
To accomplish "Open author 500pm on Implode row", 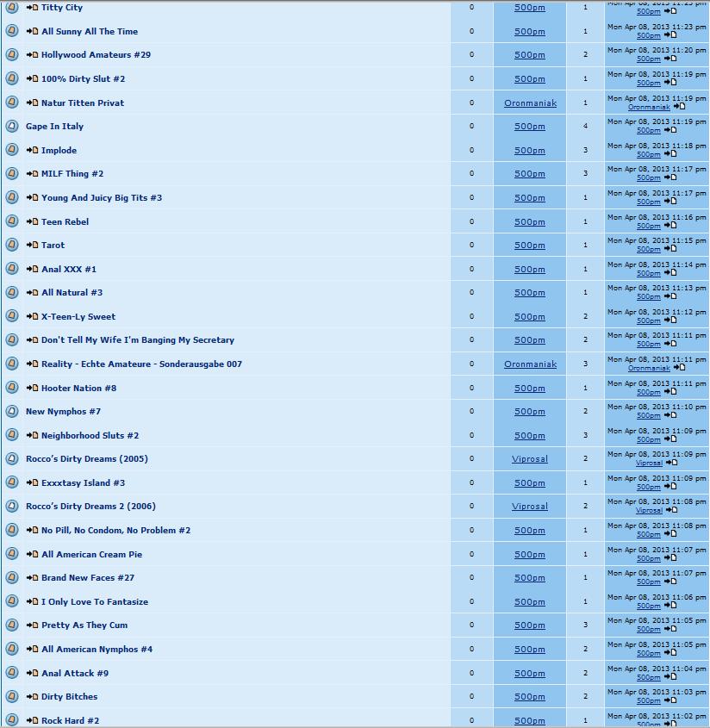I will click(530, 151).
